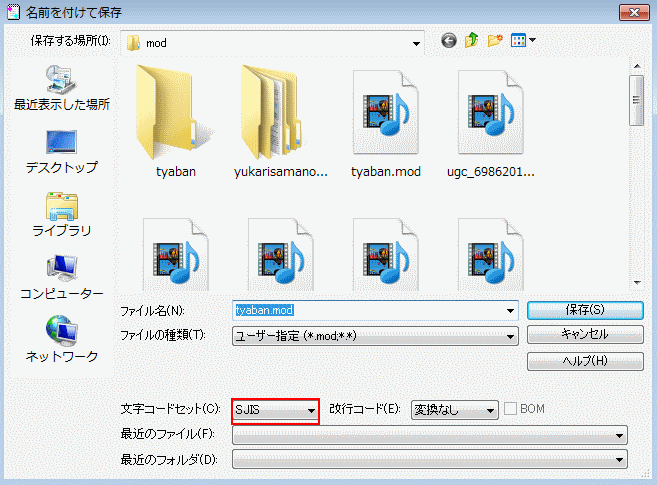Open the view options dropdown arrow
The image size is (657, 485).
click(x=532, y=40)
